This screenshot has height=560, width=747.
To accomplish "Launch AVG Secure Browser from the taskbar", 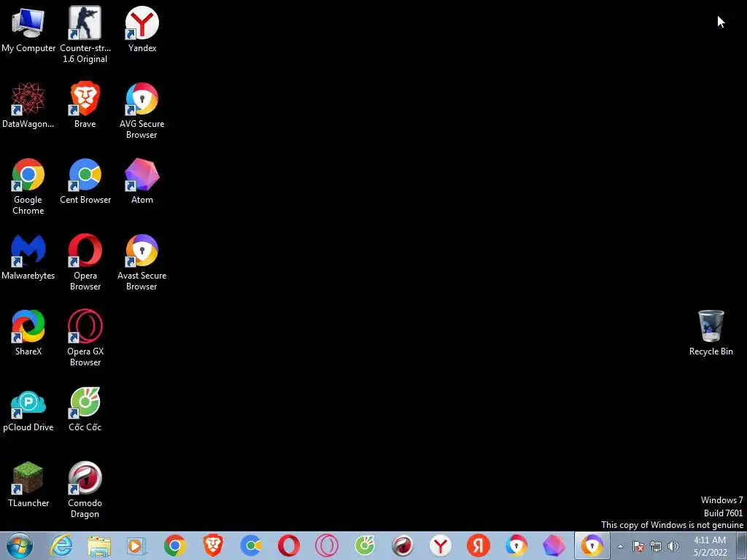I will (x=516, y=545).
